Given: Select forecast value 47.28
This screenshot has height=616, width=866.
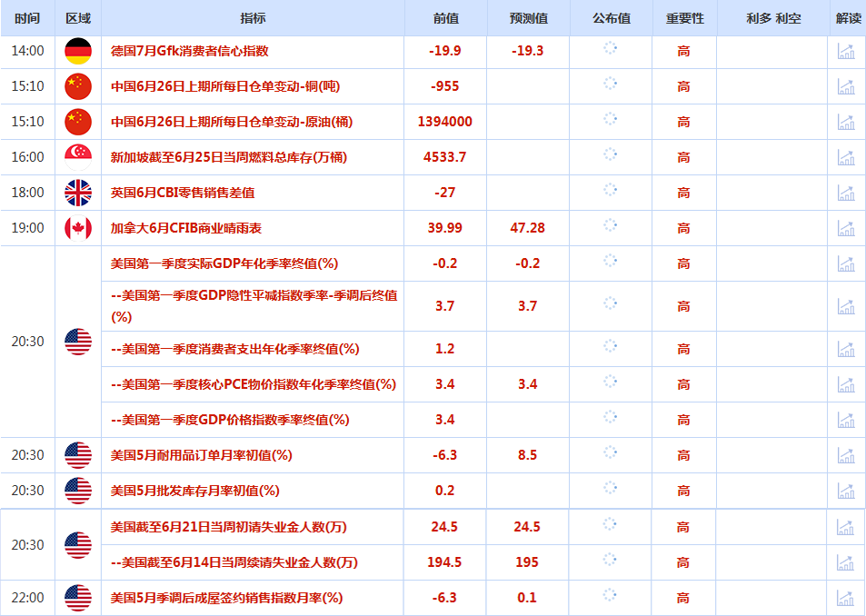Looking at the screenshot, I should tap(527, 227).
